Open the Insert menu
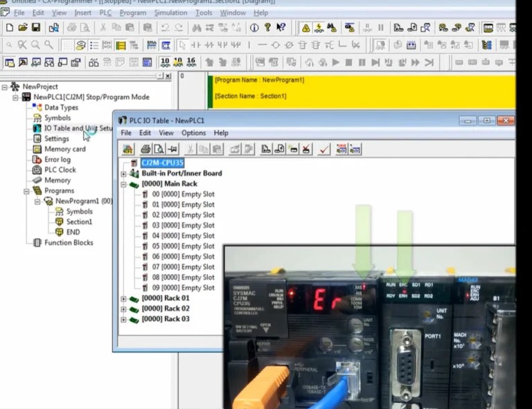Screen dimensions: 532x409 click(83, 13)
